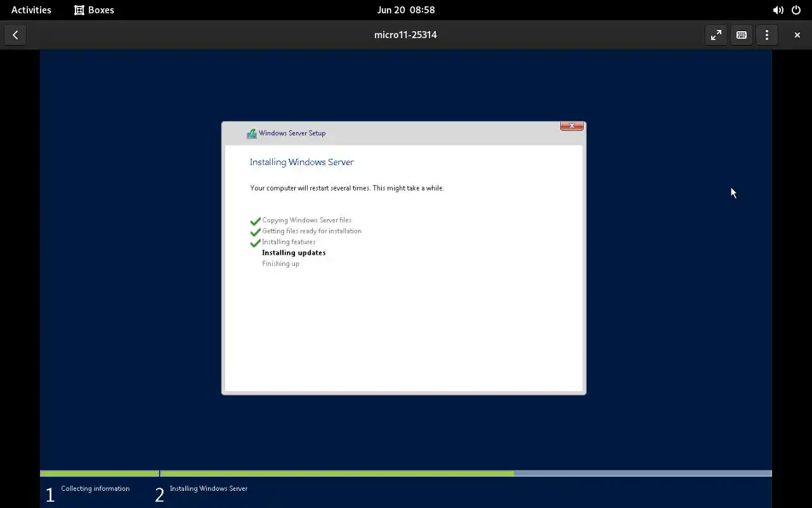Open the Activities overview
The width and height of the screenshot is (812, 508).
click(x=31, y=10)
